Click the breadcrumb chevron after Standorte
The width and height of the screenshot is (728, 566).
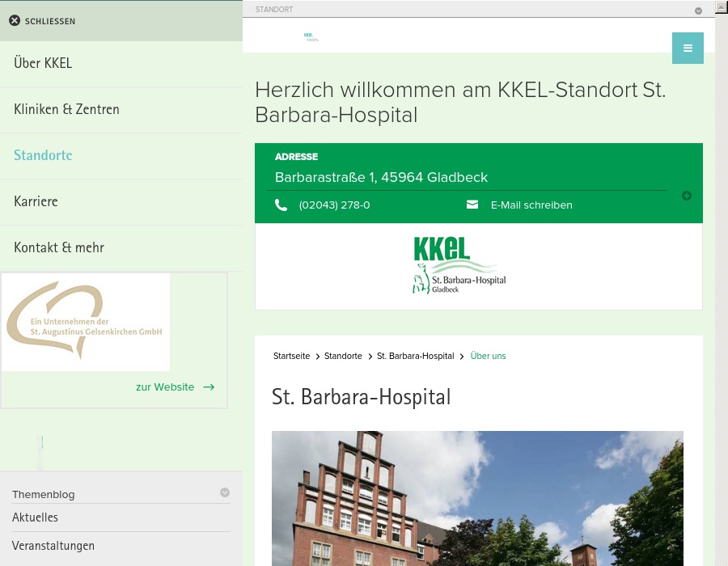point(370,356)
